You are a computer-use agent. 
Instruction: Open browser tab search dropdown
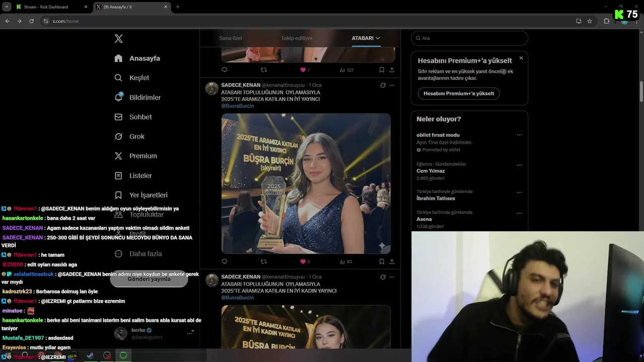click(7, 7)
